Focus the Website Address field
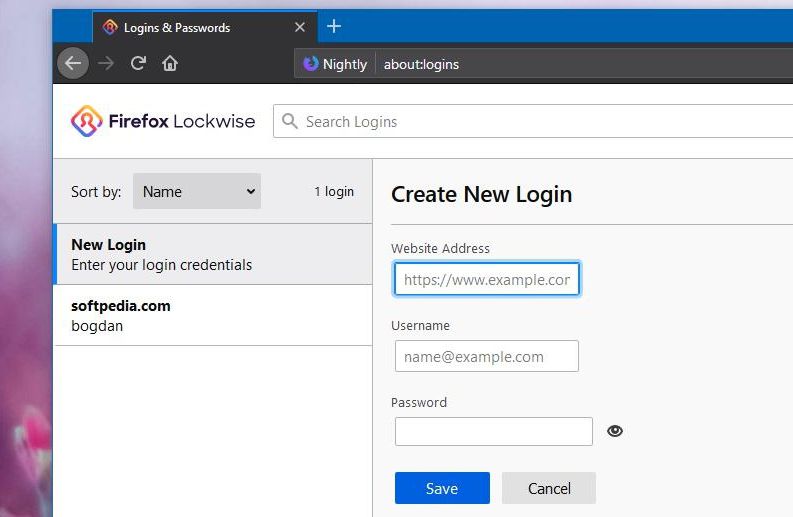Screen dimensions: 793x517 pos(487,279)
